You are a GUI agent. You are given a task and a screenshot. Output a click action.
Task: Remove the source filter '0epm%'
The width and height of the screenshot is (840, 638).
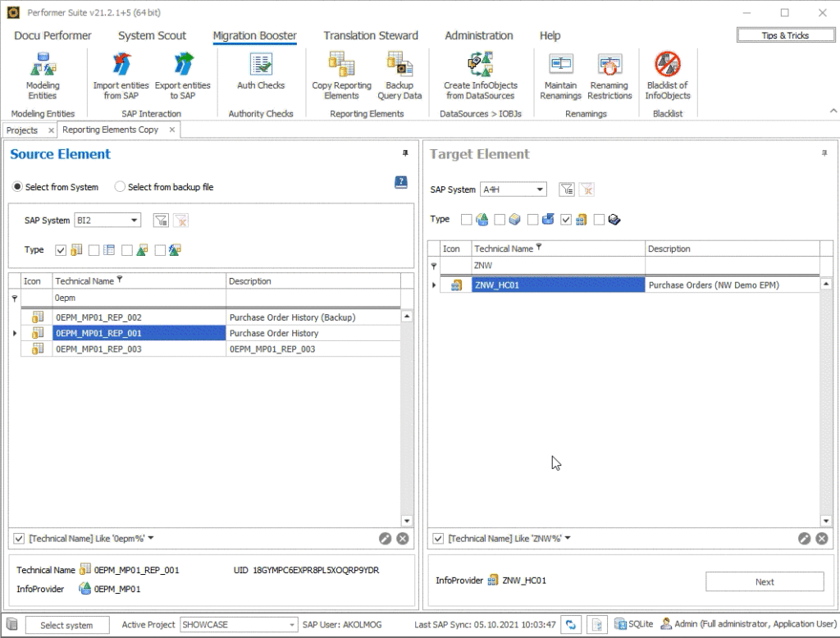(x=403, y=538)
